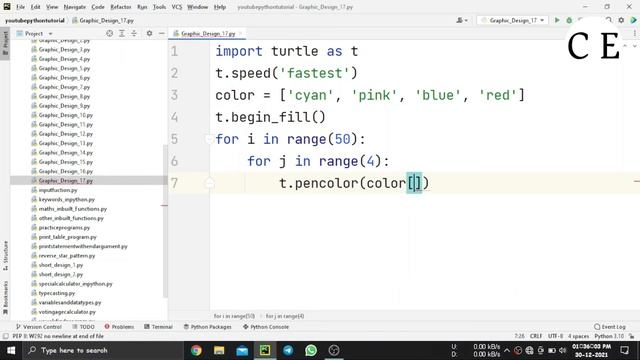The image size is (640, 360).
Task: Start debugging with the bug icon
Action: [x=569, y=20]
